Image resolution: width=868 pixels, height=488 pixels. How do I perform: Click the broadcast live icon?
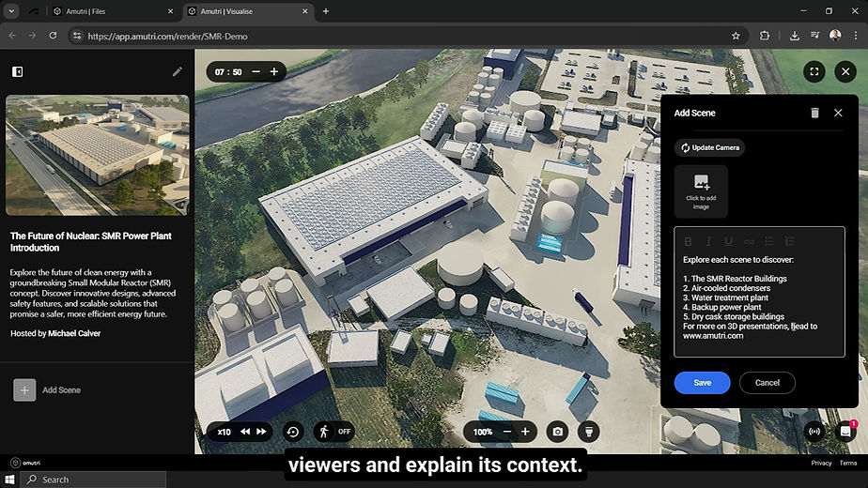814,432
